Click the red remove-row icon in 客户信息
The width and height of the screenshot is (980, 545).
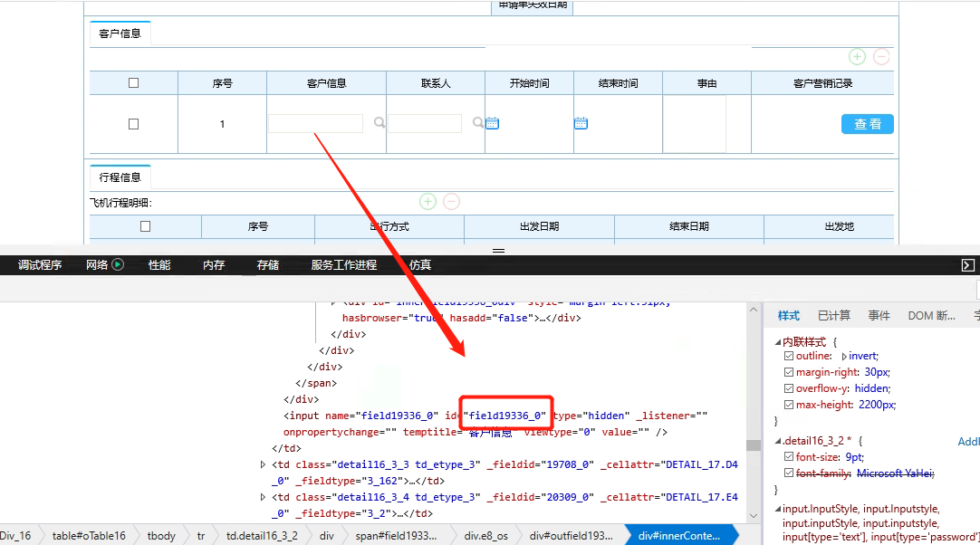click(x=881, y=57)
